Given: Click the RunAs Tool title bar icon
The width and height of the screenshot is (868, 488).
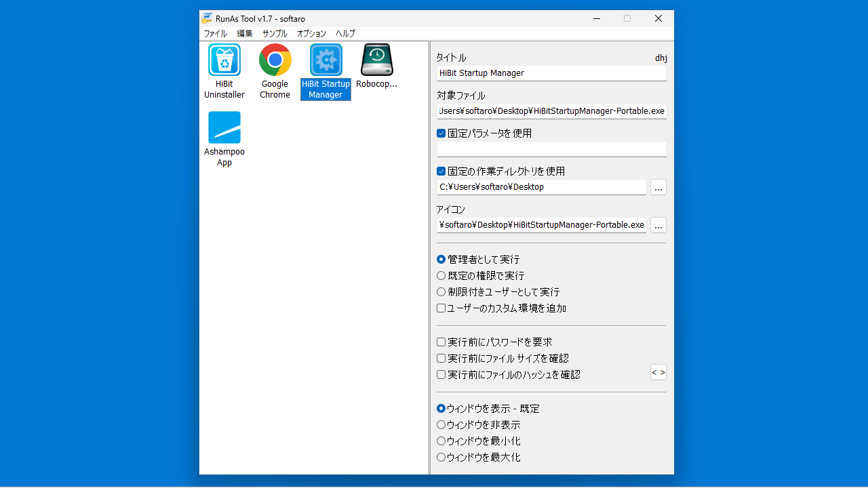Looking at the screenshot, I should click(207, 18).
